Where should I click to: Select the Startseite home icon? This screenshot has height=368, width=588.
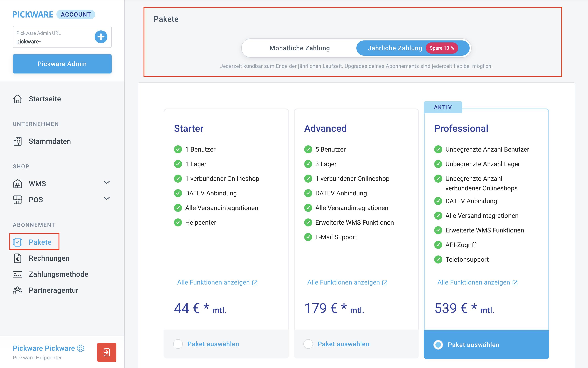point(18,99)
